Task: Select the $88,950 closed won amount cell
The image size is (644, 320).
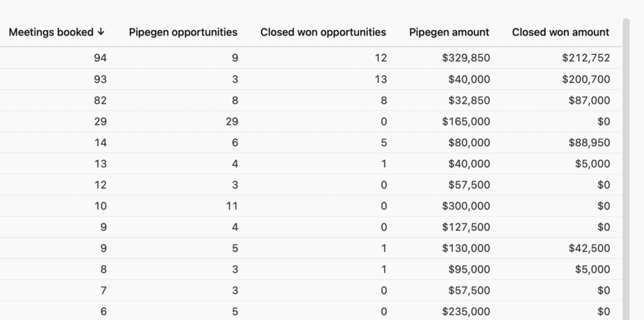Action: coord(590,143)
